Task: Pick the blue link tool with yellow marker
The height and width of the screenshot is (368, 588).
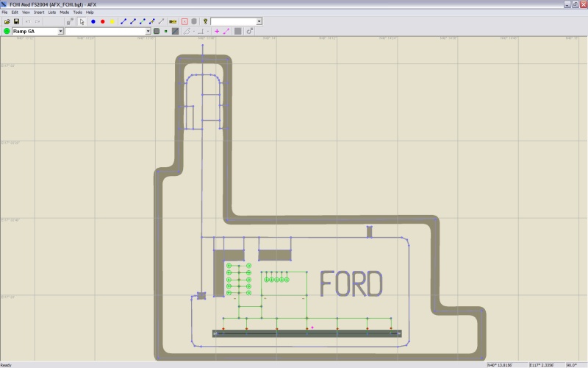Action: pos(152,21)
